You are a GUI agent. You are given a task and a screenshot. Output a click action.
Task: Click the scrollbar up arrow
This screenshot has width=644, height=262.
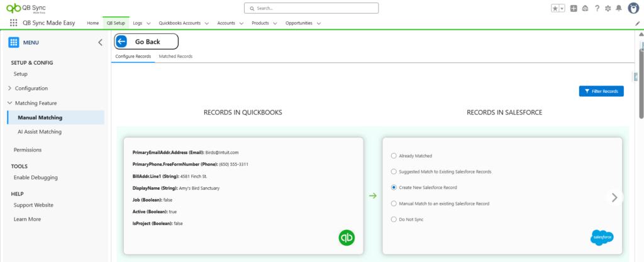[x=641, y=34]
